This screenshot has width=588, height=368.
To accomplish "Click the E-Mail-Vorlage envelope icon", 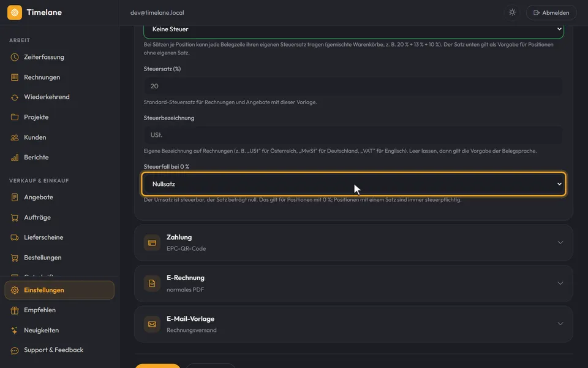I will pyautogui.click(x=152, y=324).
